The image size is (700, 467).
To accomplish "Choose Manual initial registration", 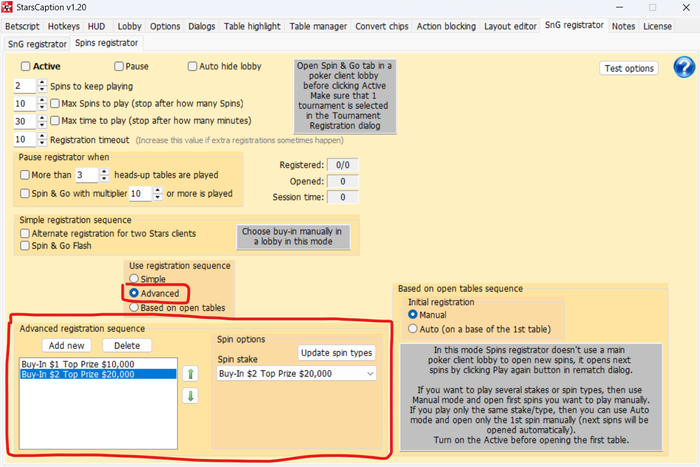I will coord(413,315).
